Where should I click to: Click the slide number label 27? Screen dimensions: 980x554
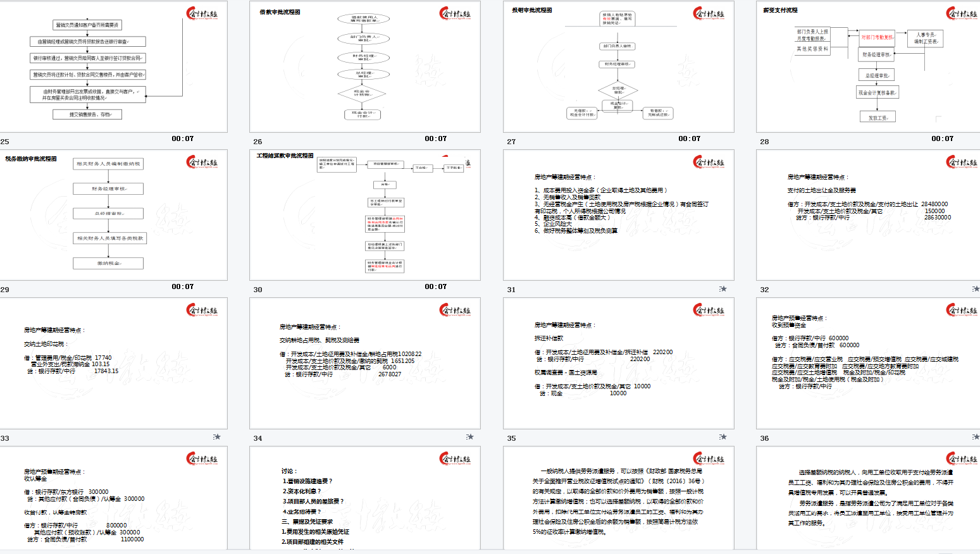click(x=511, y=142)
